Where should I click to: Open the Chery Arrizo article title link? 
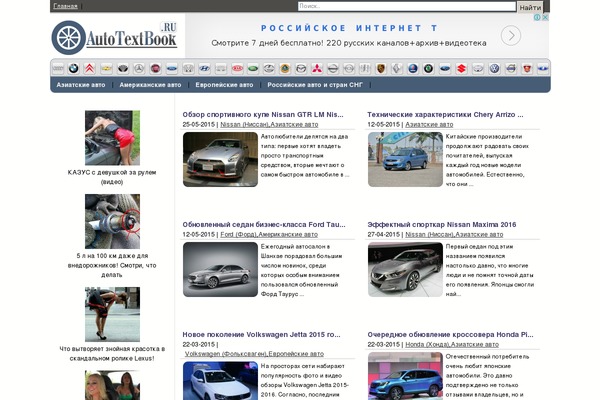[444, 114]
